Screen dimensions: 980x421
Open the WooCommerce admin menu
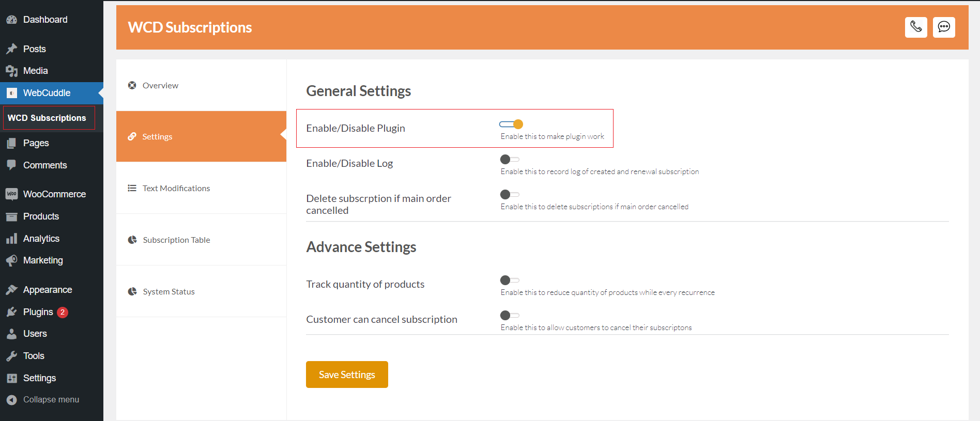52,194
